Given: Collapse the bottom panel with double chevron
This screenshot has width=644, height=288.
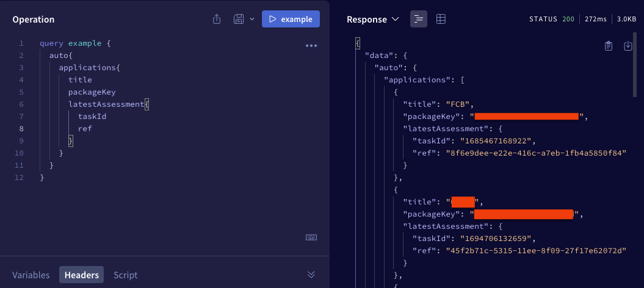Looking at the screenshot, I should tap(311, 275).
